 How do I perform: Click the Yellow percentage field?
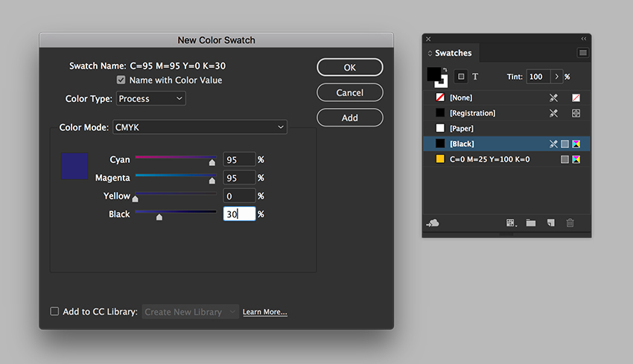point(239,196)
